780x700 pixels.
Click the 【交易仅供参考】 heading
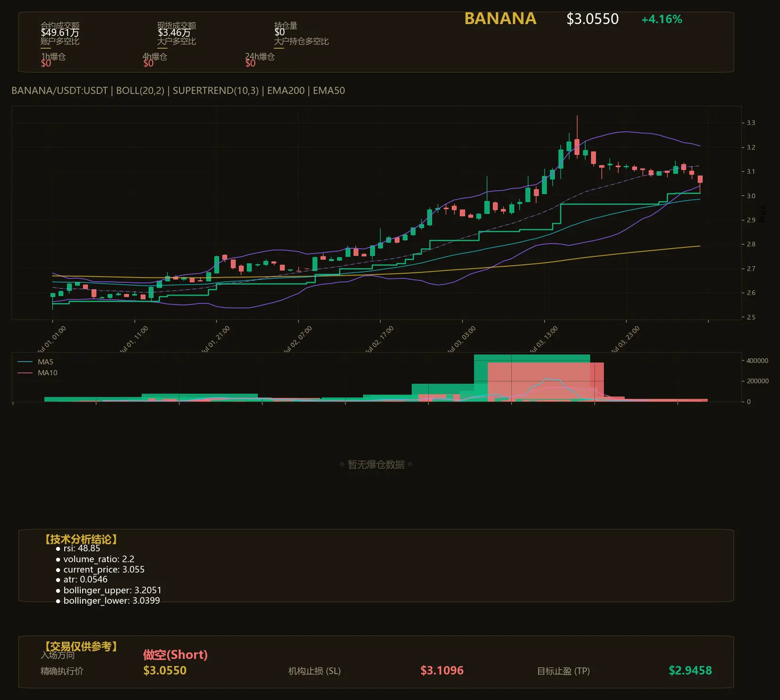click(x=81, y=646)
